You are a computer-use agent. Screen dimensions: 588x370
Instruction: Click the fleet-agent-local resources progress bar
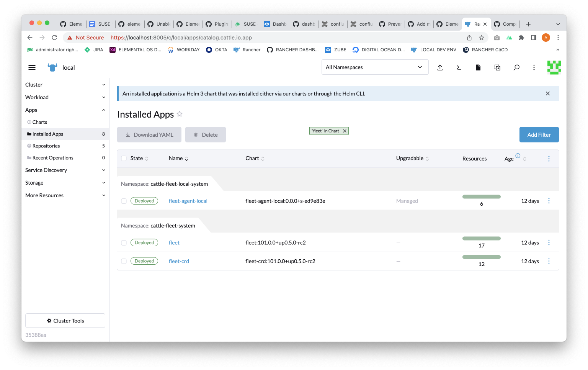[x=482, y=197]
